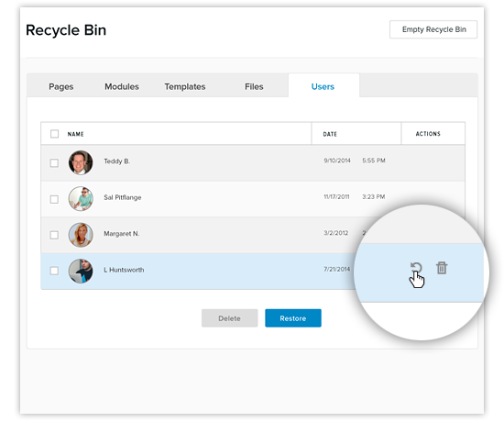Click Margaret N.'s avatar picture
The image size is (504, 422).
tap(81, 235)
